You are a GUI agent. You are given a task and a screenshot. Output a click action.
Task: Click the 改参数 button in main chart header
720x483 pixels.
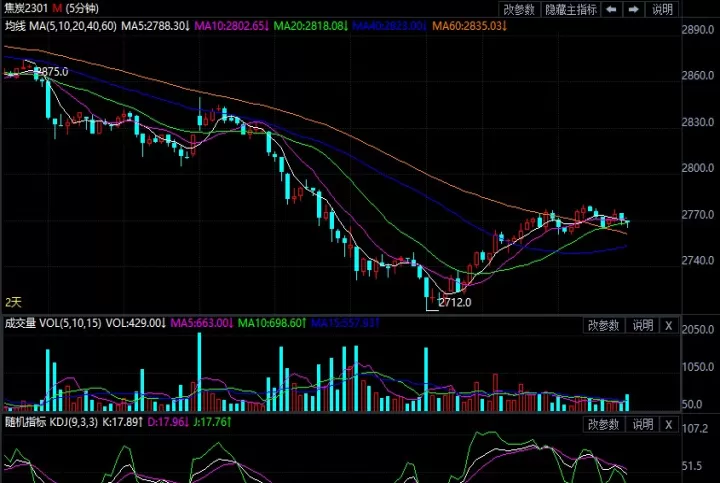(519, 9)
